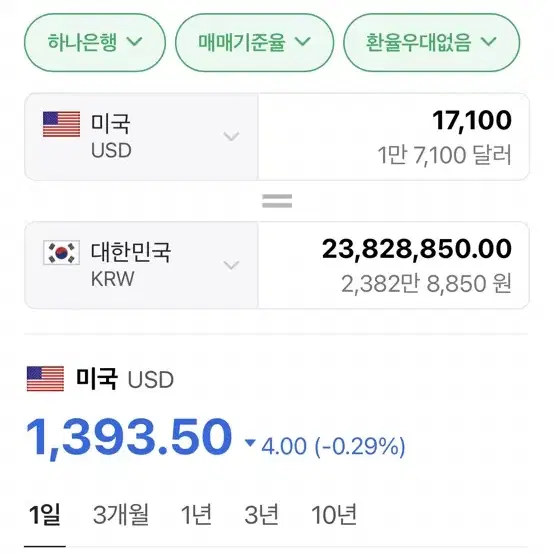The width and height of the screenshot is (554, 554).
Task: Switch to the 10년 chart tab
Action: point(334,514)
